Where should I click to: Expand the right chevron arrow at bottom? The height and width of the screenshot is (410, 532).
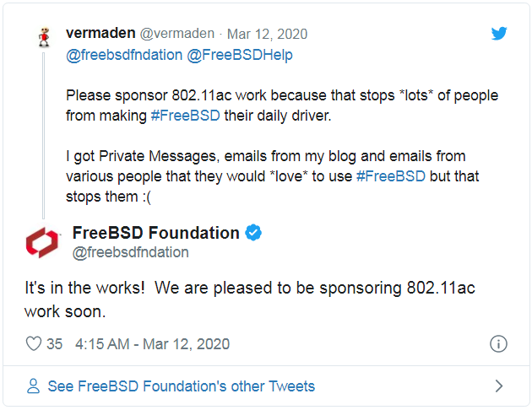(x=498, y=386)
